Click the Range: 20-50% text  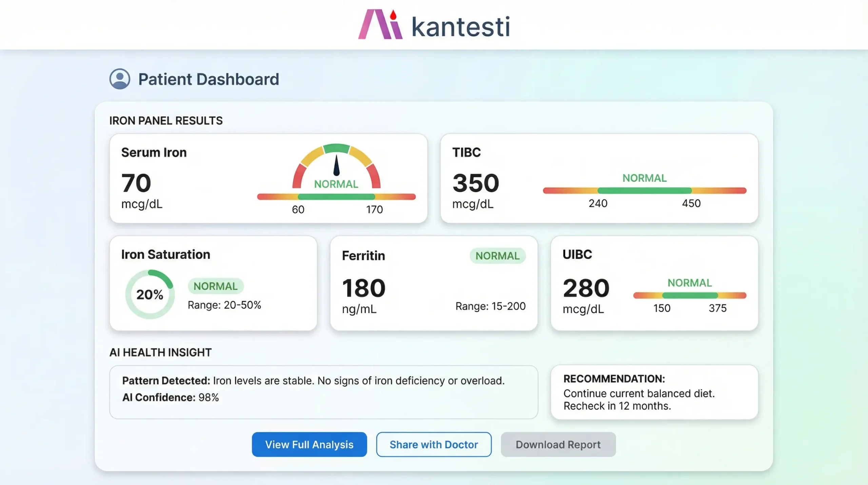(224, 305)
